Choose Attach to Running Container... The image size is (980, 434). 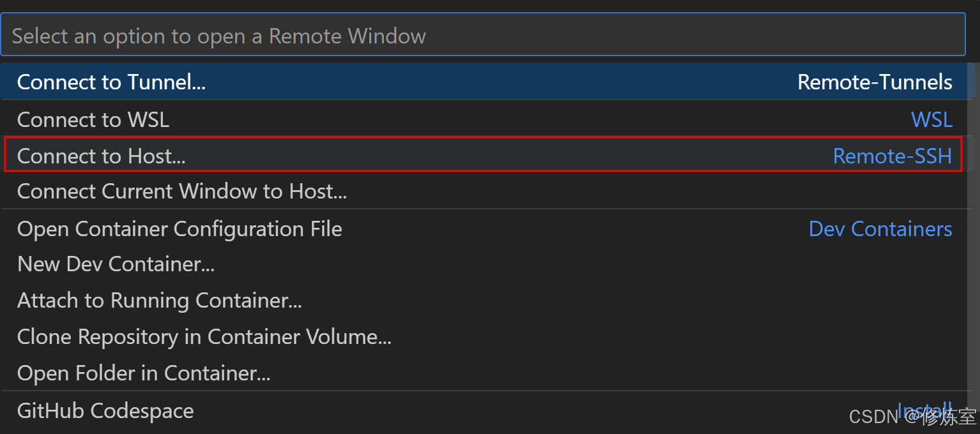[159, 301]
